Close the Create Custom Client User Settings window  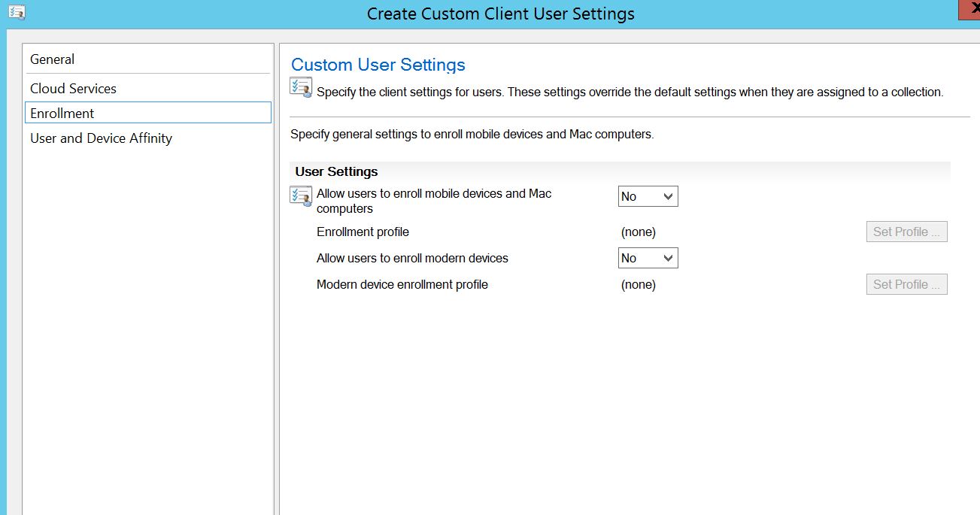pos(971,9)
